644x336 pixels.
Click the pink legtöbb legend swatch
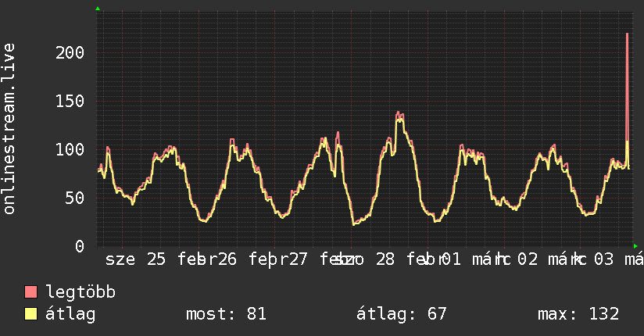click(30, 291)
